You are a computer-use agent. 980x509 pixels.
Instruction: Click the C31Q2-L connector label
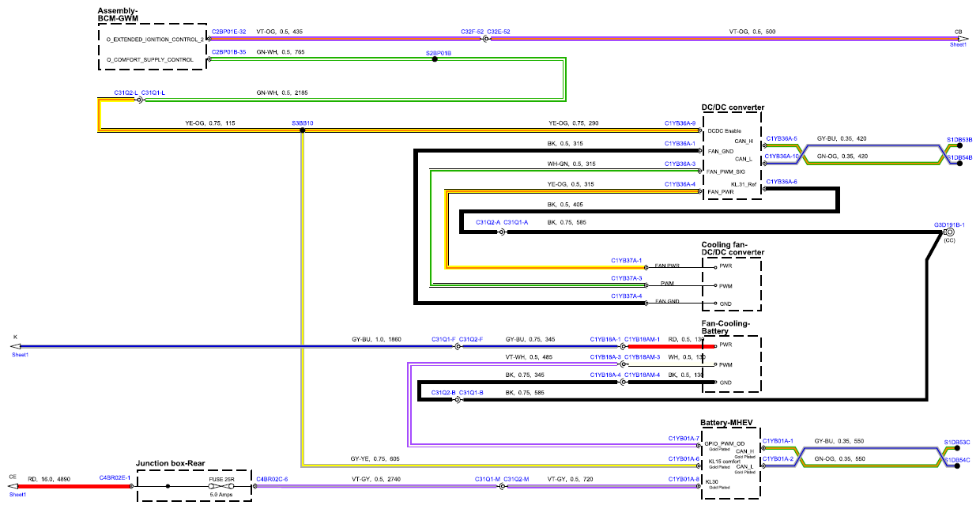126,92
